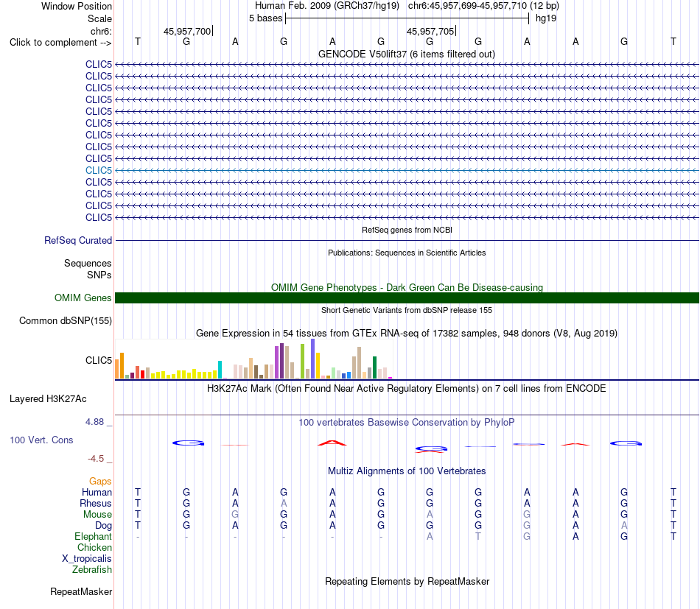Image resolution: width=700 pixels, height=609 pixels.
Task: Click the 45,957,705 position marker
Action: pyautogui.click(x=430, y=31)
